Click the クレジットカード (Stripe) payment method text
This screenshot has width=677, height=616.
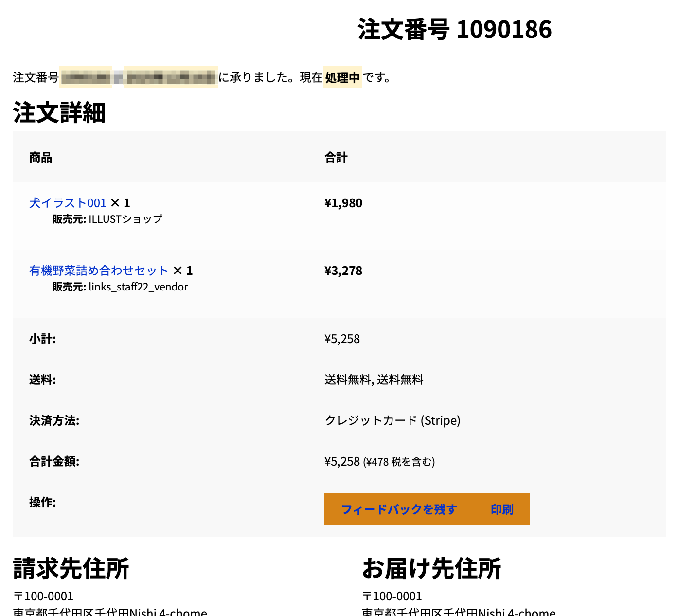click(392, 420)
